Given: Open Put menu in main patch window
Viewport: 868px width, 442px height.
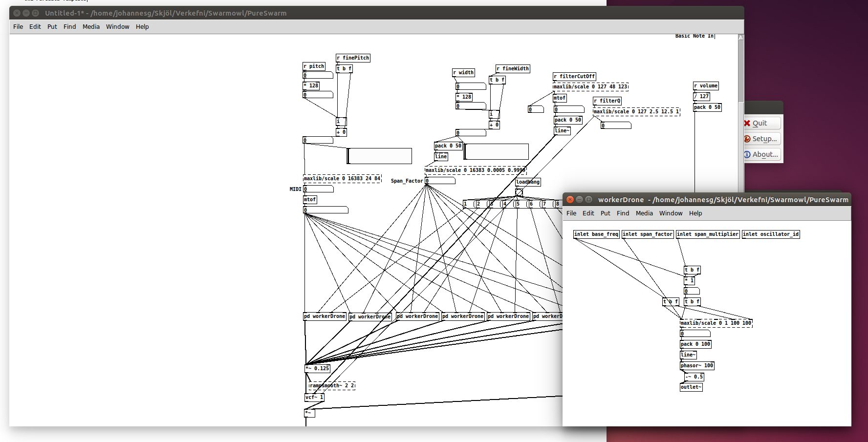Looking at the screenshot, I should [52, 26].
